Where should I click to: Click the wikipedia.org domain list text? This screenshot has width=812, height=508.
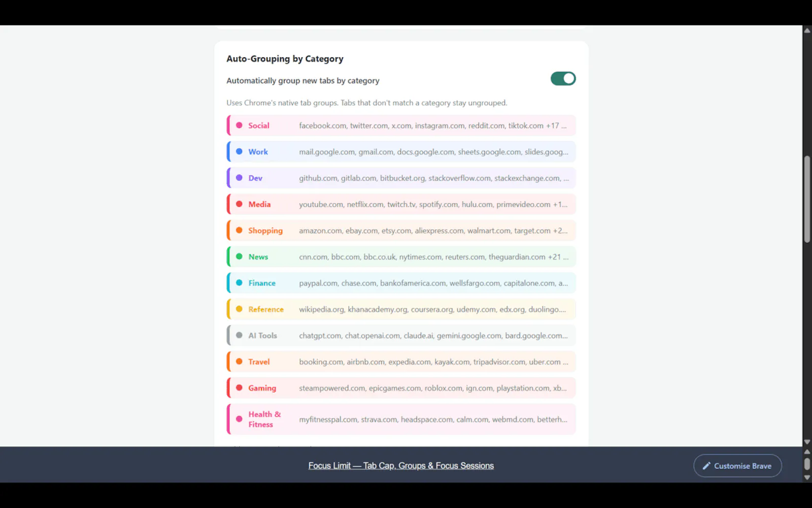[x=432, y=309]
